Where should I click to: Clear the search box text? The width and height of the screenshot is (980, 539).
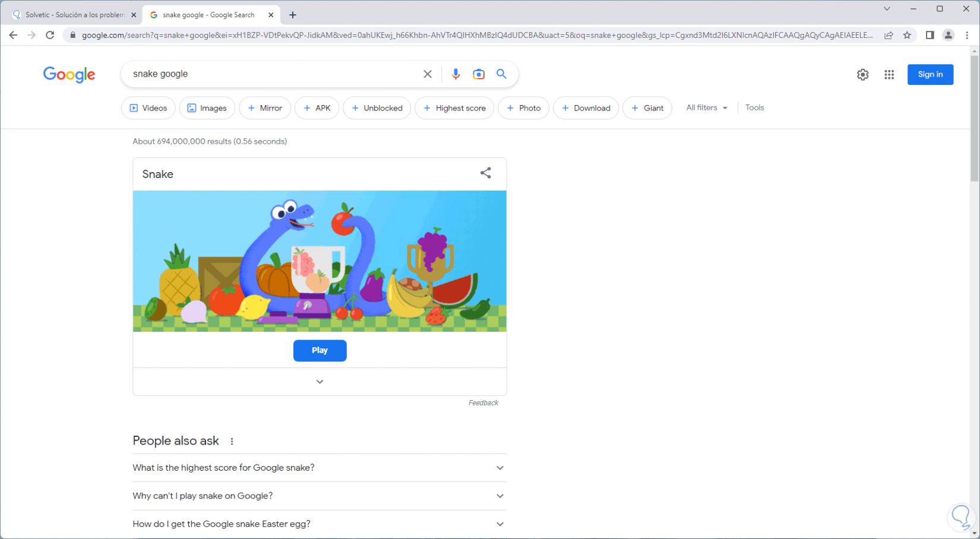(x=428, y=74)
